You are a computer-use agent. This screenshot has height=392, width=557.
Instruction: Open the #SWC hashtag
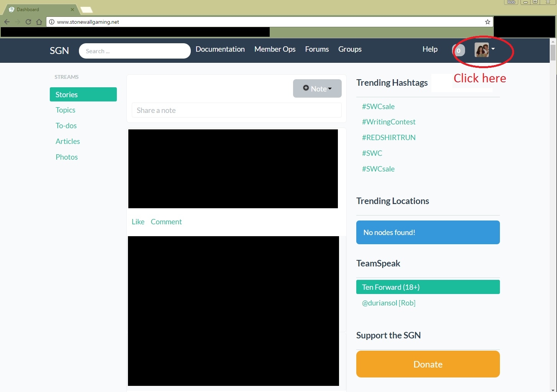[x=372, y=153]
